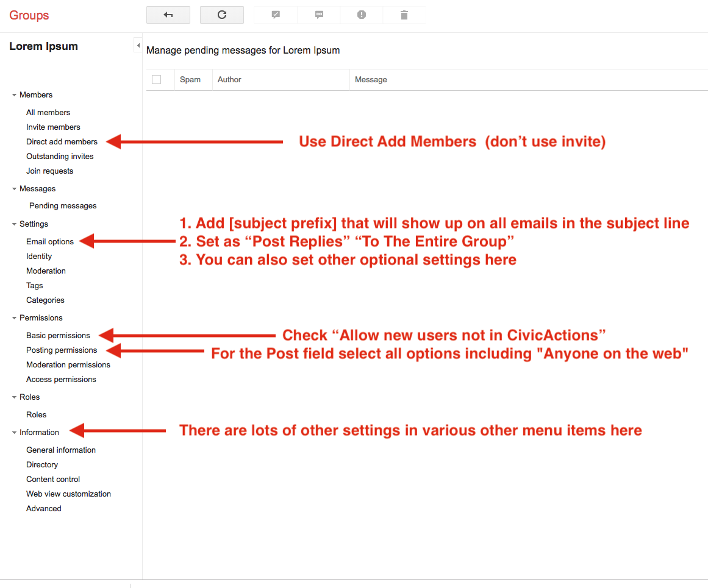Click the approve message checkmark icon
This screenshot has height=588, width=708.
(x=276, y=15)
